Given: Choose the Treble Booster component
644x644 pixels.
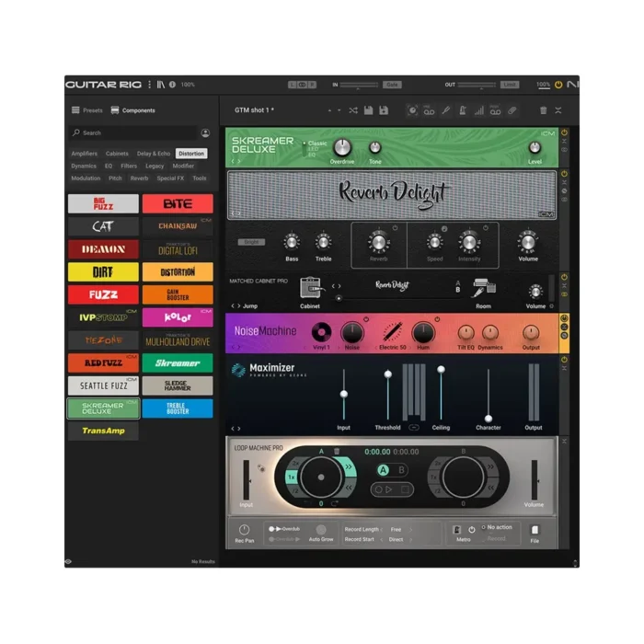Looking at the screenshot, I should coord(178,408).
